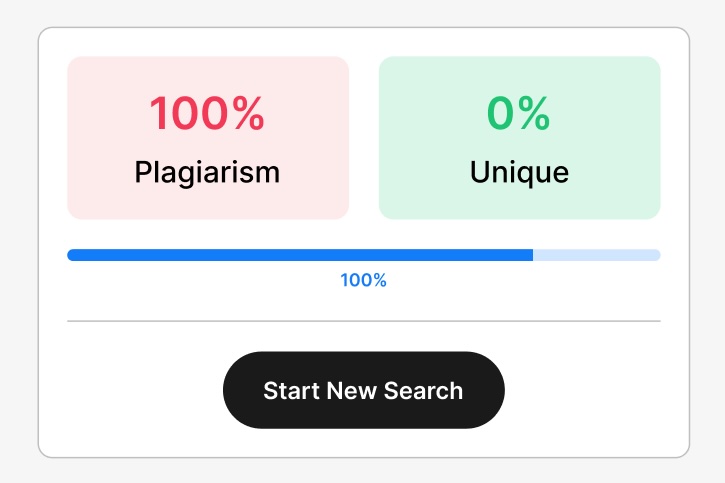Select the pink Plagiarism result card
This screenshot has height=483, width=725.
pyautogui.click(x=208, y=138)
